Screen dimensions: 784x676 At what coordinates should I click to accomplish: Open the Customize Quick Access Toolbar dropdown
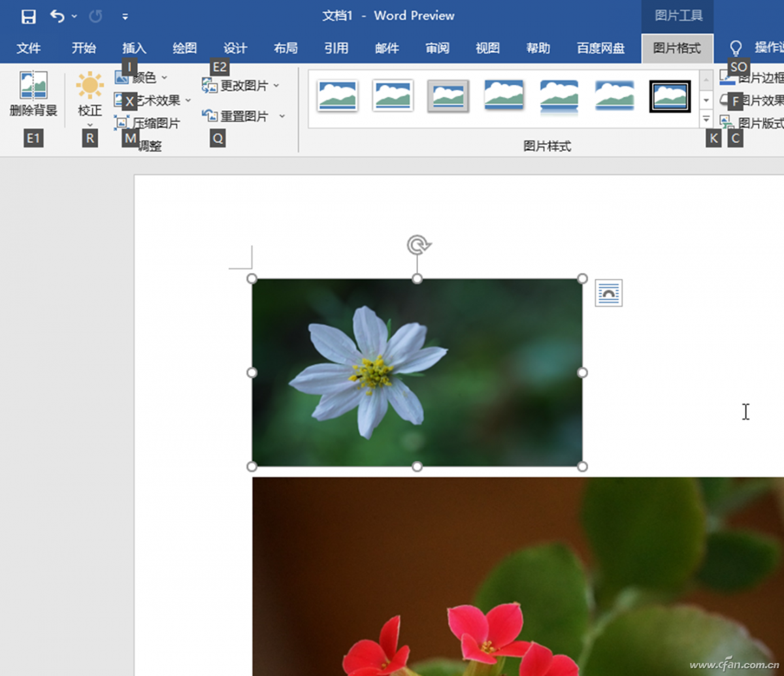pos(125,16)
